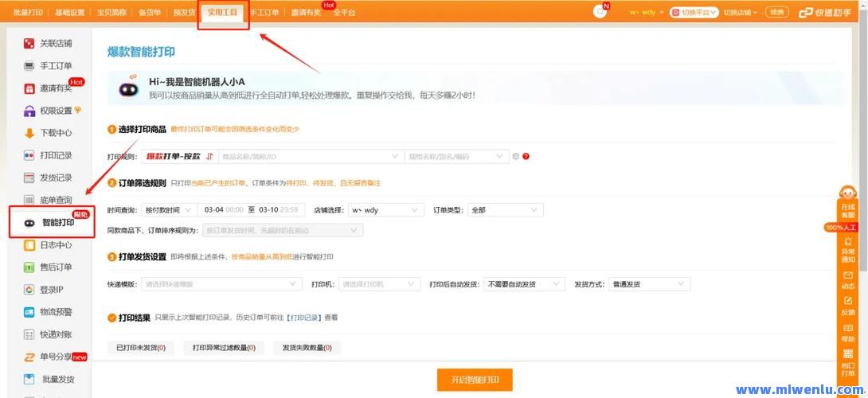Open the 快递模版 dropdown
Viewport: 868px width, 398px height.
(221, 284)
